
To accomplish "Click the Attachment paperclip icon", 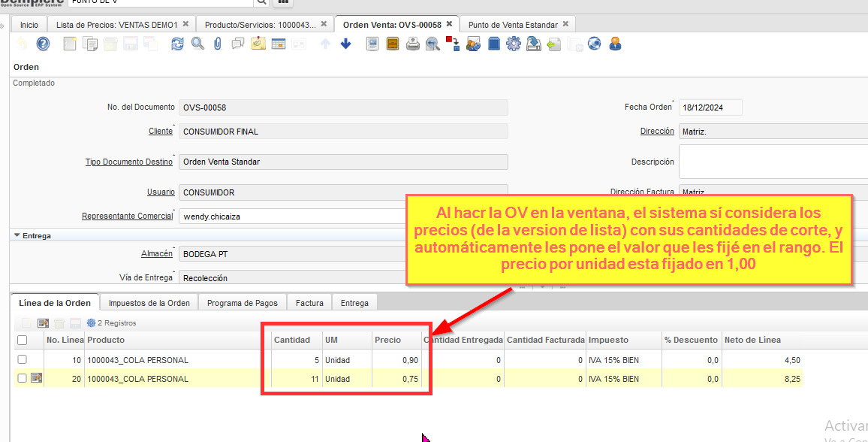I will [x=218, y=44].
